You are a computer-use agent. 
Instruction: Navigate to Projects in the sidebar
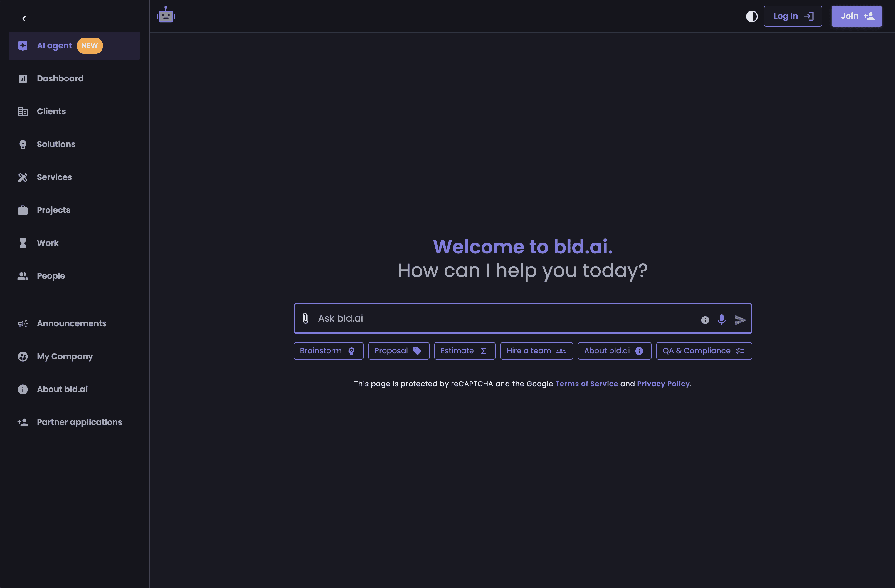74,210
